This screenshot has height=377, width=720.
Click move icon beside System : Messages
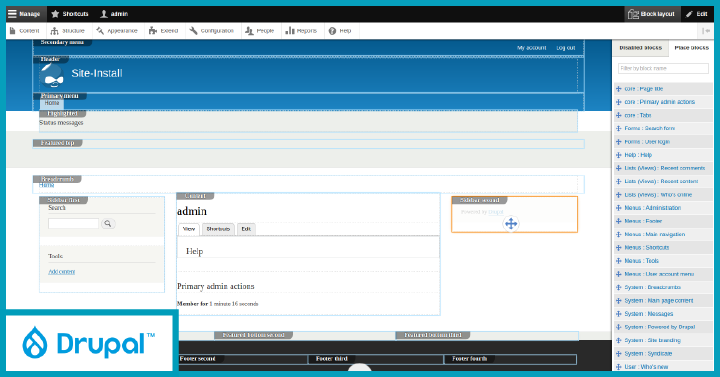tap(619, 314)
